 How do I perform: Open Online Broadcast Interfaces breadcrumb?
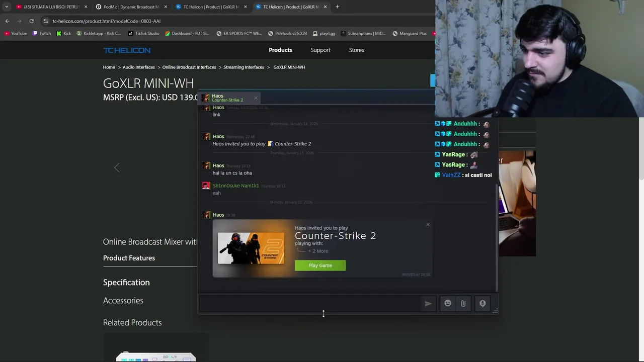point(189,67)
